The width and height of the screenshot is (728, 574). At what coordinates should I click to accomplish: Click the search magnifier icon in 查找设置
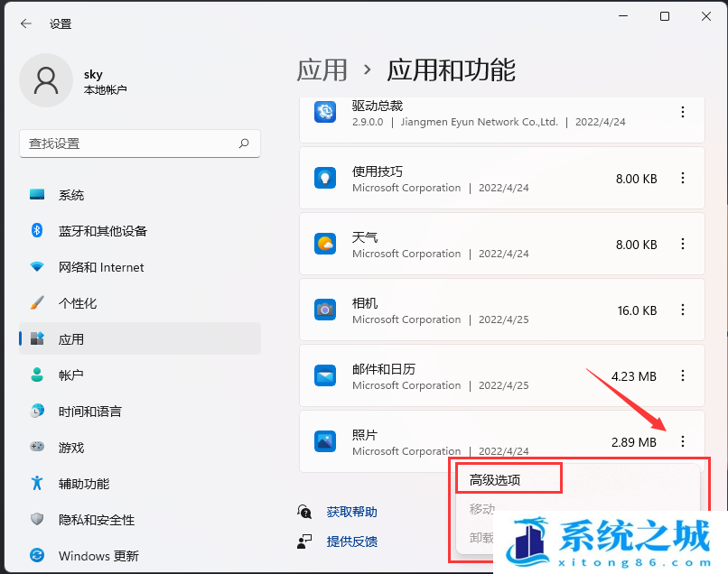[x=244, y=143]
